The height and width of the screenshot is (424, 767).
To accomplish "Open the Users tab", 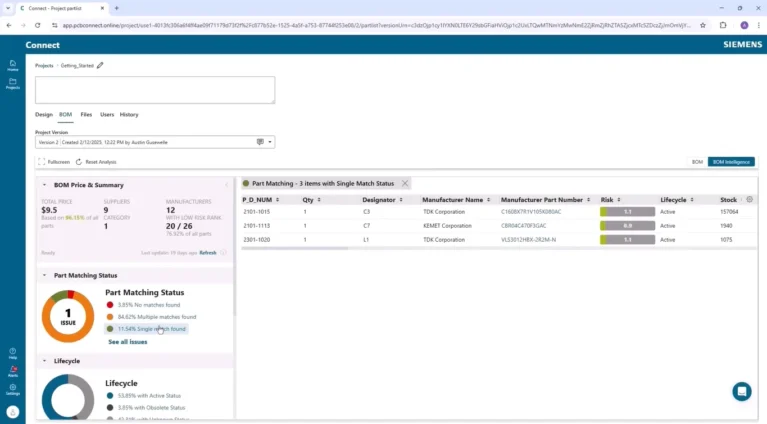I will (x=107, y=114).
